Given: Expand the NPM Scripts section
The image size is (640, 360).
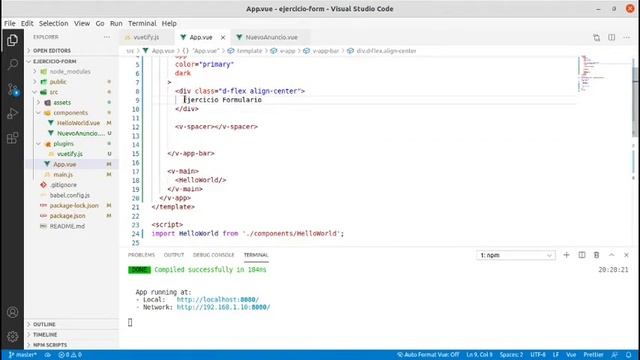Looking at the screenshot, I should 50,345.
